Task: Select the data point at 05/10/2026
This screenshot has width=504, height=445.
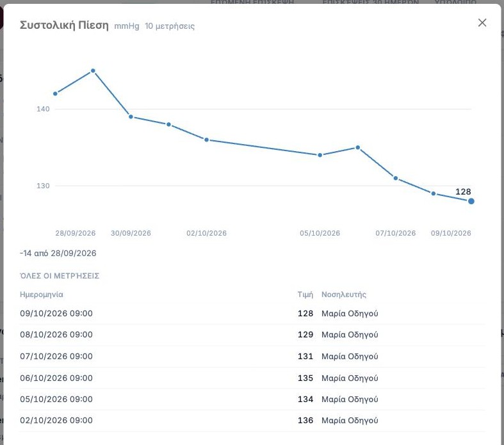Action: point(320,155)
